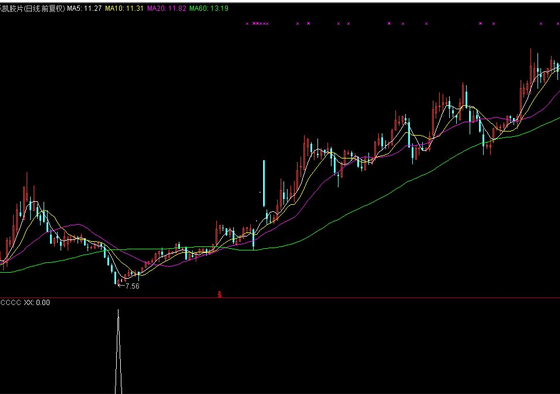This screenshot has width=560, height=394.
Task: Click the MA5: 11.27 label
Action: (x=84, y=8)
